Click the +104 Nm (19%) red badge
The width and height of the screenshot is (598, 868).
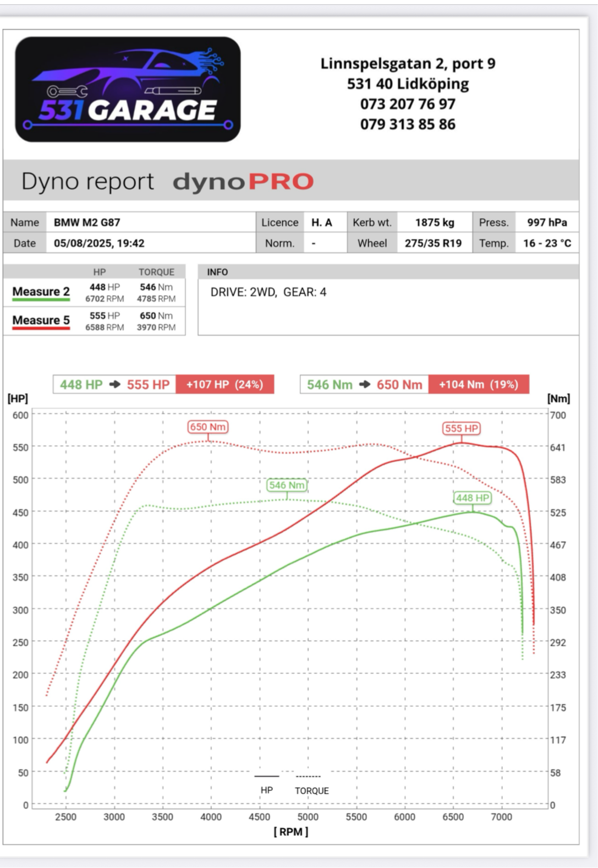tap(479, 385)
